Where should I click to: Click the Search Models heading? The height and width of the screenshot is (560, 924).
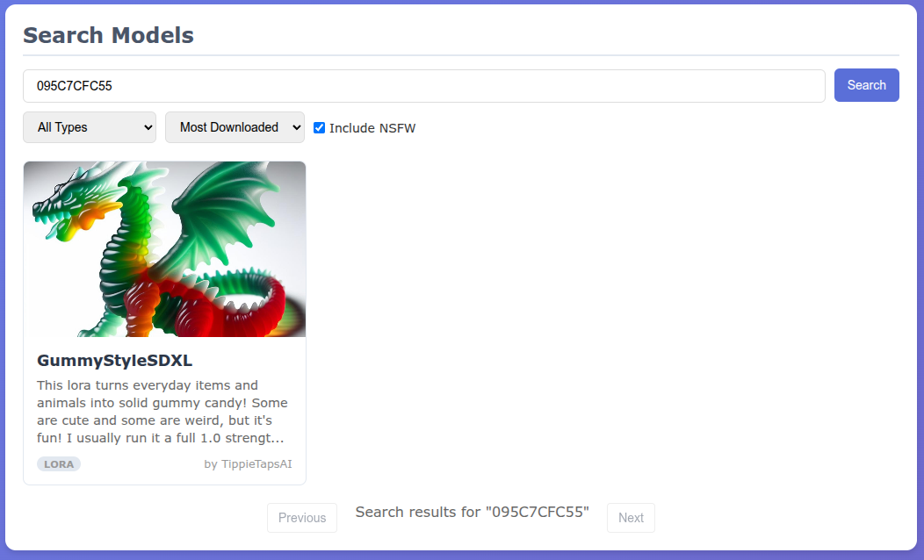click(108, 35)
